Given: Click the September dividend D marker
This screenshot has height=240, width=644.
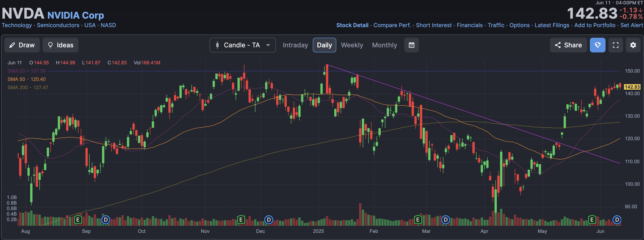Looking at the screenshot, I should click(106, 220).
